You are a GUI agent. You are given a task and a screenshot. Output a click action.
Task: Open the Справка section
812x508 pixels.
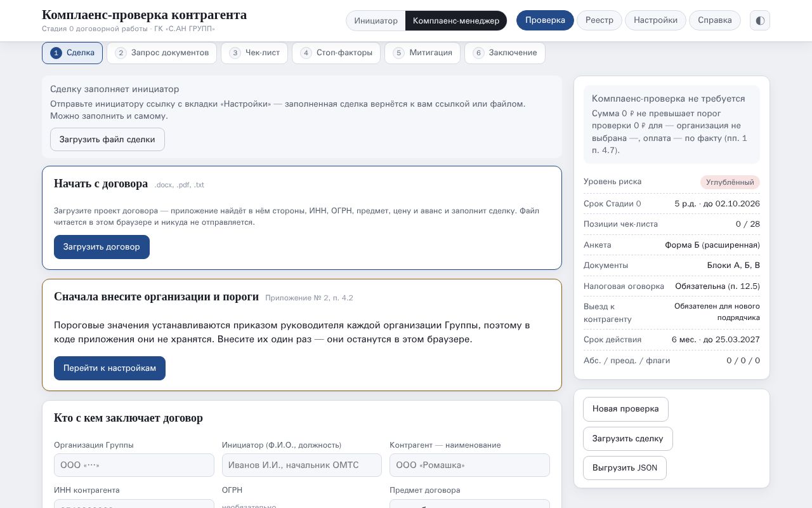[715, 20]
